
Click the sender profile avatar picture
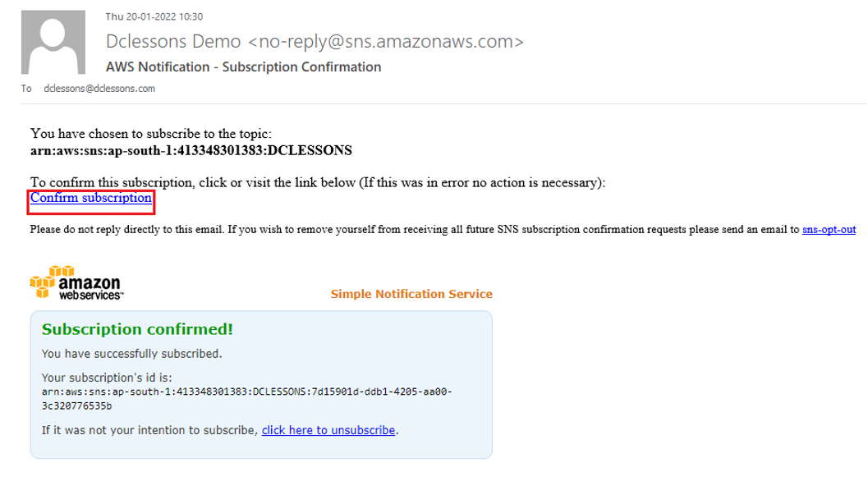pos(53,42)
